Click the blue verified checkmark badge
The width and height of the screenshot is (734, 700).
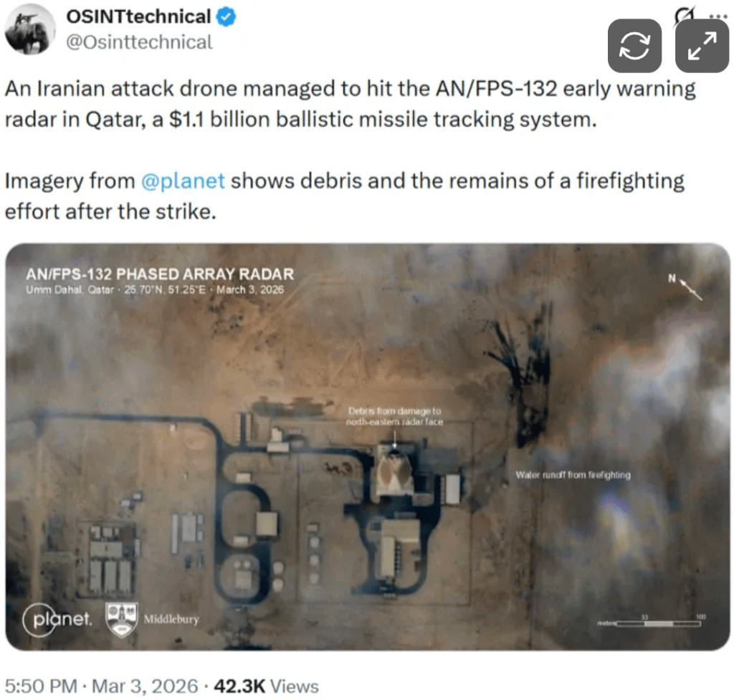pyautogui.click(x=226, y=17)
